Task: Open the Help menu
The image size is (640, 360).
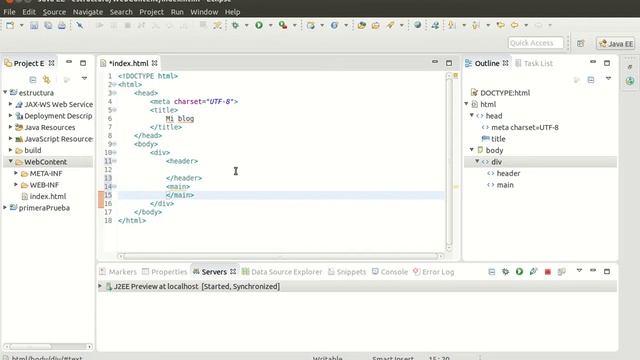Action: (x=232, y=12)
